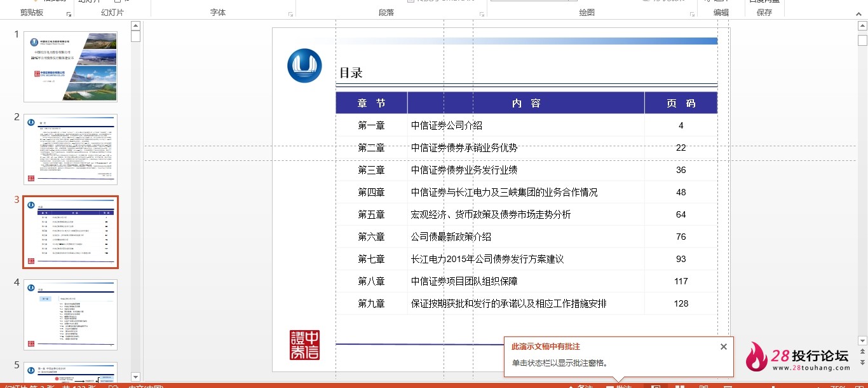The height and width of the screenshot is (388, 868).
Task: Click thumbnail pane scroll up arrow
Action: (135, 25)
